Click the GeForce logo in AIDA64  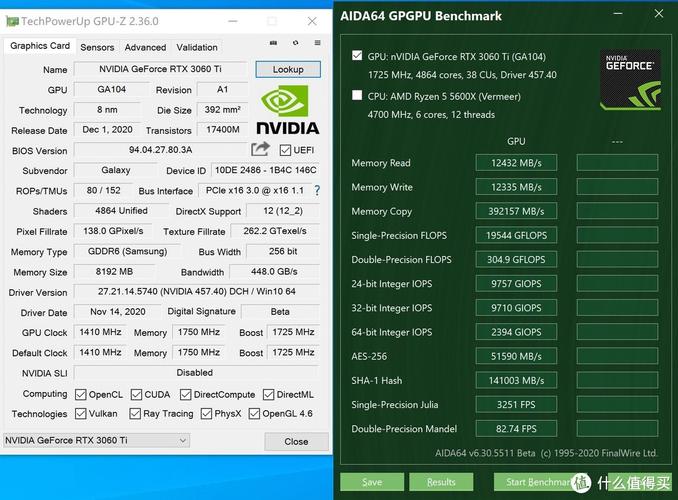[x=630, y=80]
